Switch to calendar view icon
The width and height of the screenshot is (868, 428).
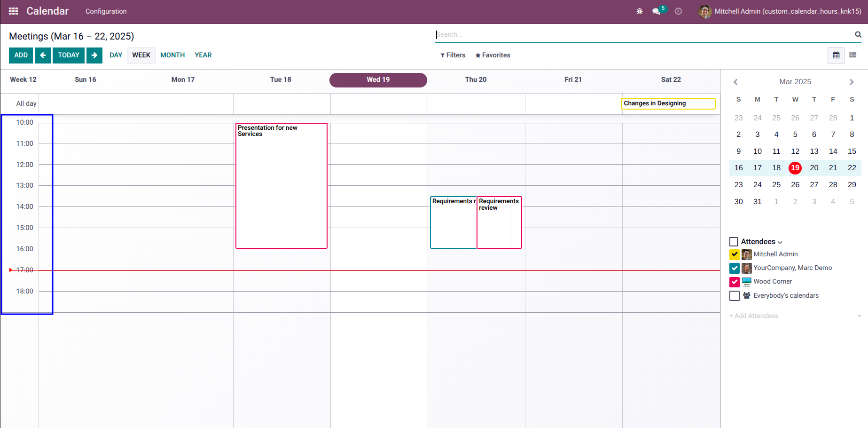click(836, 55)
